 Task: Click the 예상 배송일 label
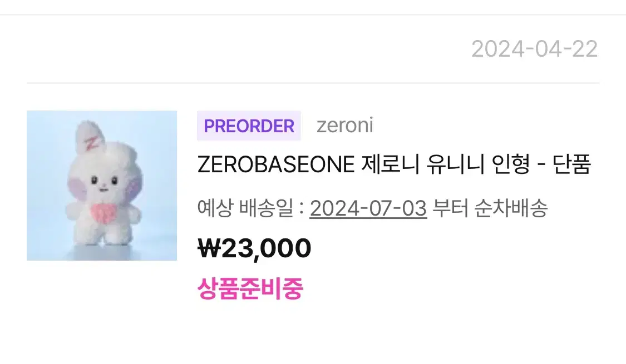[x=246, y=208]
